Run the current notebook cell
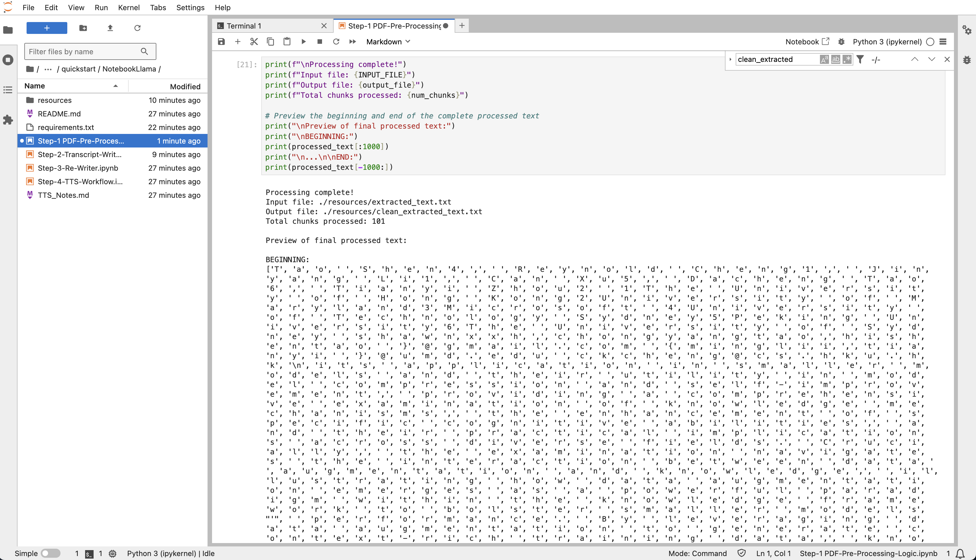The width and height of the screenshot is (976, 560). (x=304, y=42)
